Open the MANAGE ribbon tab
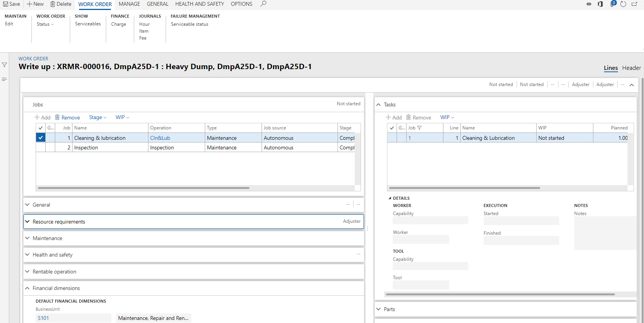 129,4
